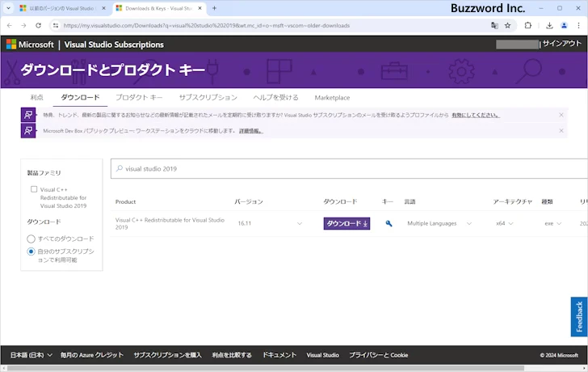Click the サインアウト link
This screenshot has width=588, height=372.
tap(562, 44)
